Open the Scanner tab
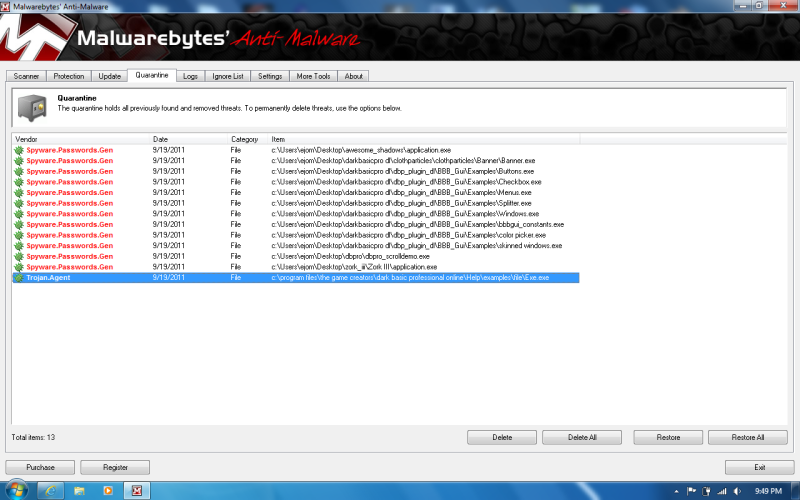 [x=26, y=76]
